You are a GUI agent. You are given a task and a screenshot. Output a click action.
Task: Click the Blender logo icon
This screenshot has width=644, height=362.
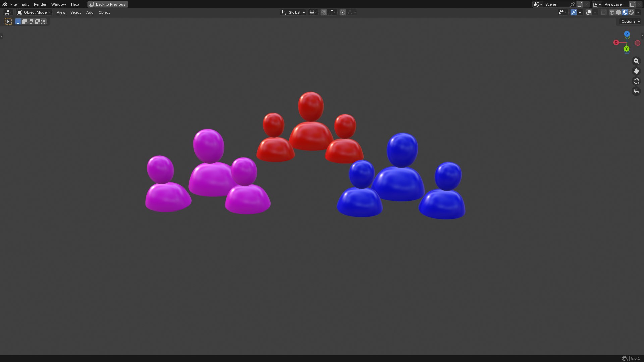click(5, 4)
